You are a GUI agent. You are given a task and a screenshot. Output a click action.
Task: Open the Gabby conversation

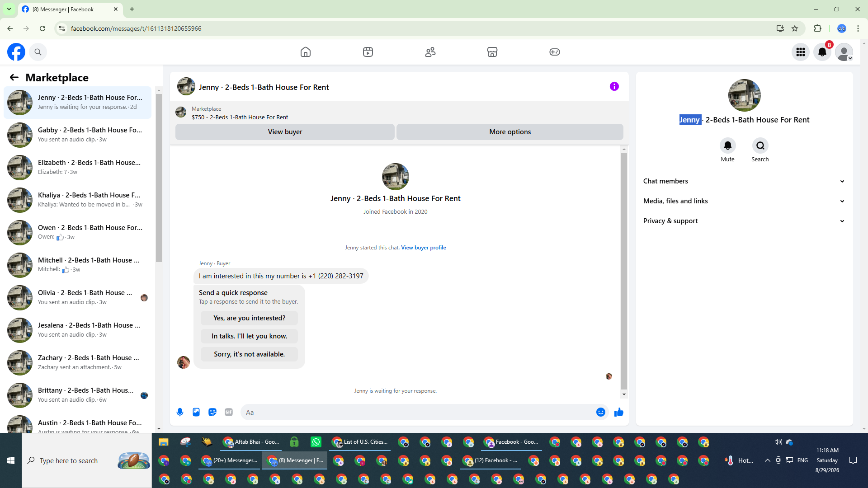pos(78,135)
